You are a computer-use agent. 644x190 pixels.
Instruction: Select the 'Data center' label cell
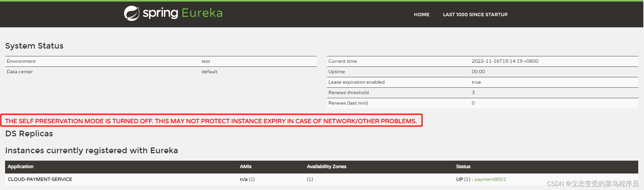(x=20, y=72)
